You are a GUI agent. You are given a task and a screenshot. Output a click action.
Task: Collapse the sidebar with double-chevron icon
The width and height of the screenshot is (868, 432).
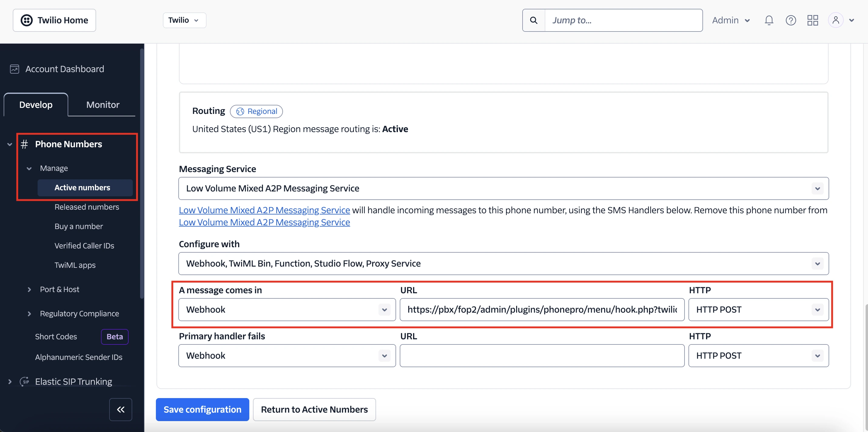(x=120, y=409)
